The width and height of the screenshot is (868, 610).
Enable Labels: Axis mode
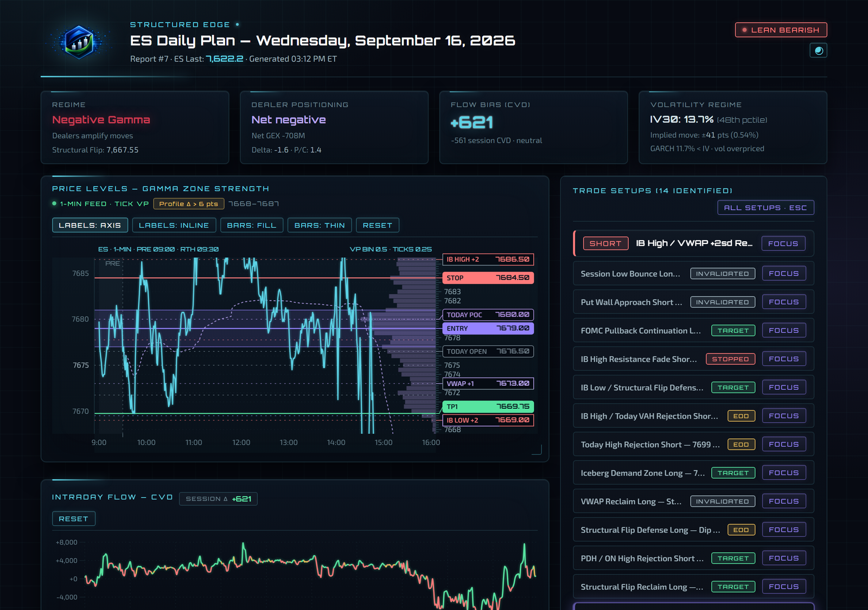click(x=90, y=226)
